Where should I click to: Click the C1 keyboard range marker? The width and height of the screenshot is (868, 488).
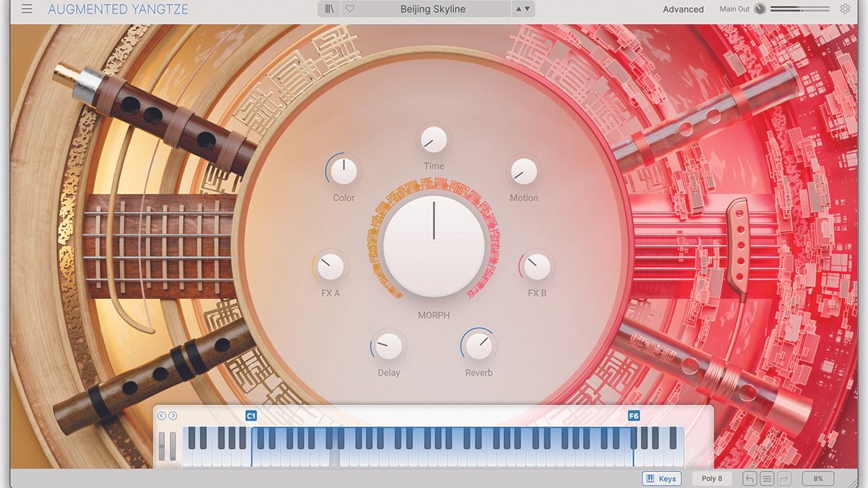[251, 416]
